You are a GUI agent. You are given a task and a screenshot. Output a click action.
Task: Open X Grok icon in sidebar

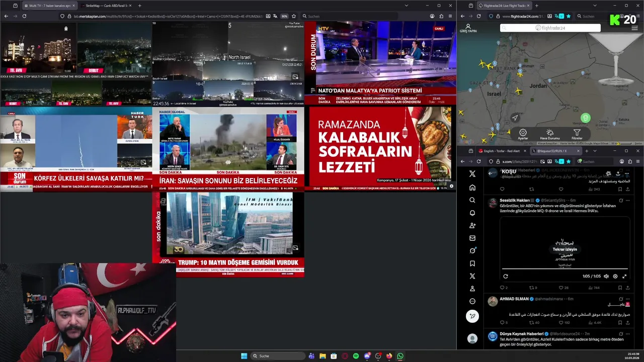[472, 251]
